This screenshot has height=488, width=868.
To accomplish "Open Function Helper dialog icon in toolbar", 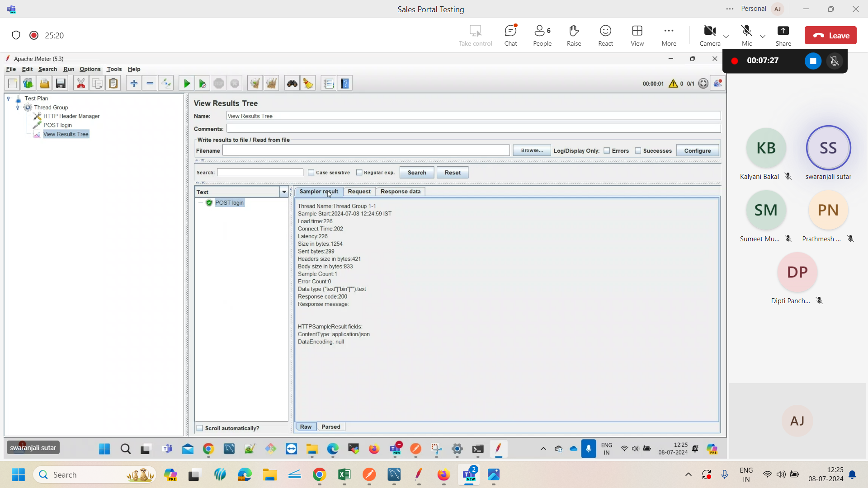I will pyautogui.click(x=329, y=84).
